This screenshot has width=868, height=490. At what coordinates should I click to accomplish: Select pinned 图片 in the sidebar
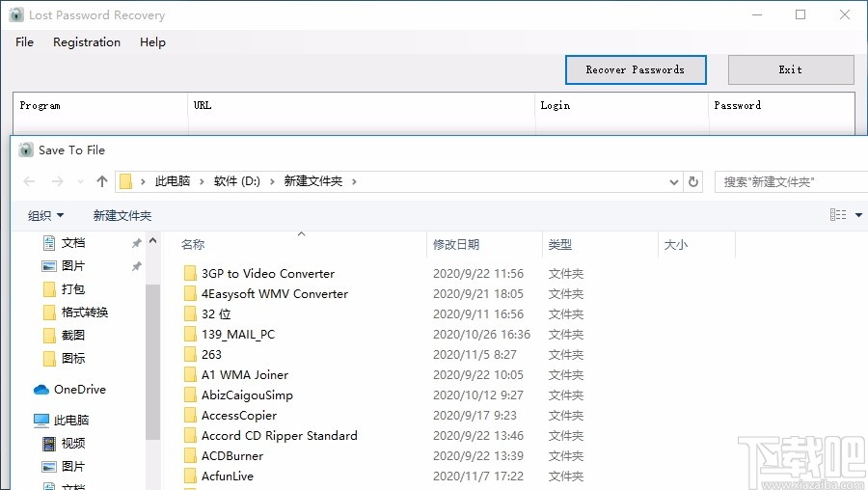[x=73, y=266]
